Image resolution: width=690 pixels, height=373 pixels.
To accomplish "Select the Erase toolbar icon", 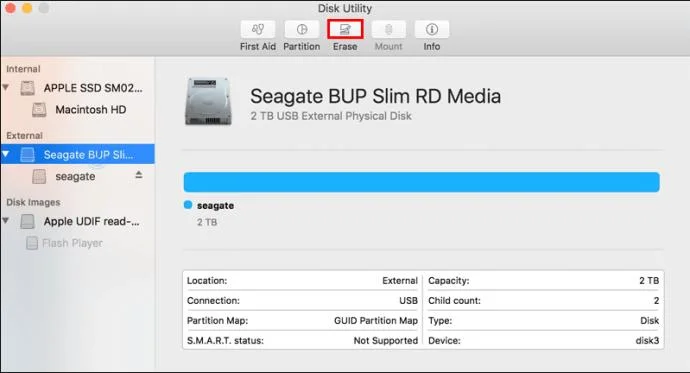I will click(345, 29).
